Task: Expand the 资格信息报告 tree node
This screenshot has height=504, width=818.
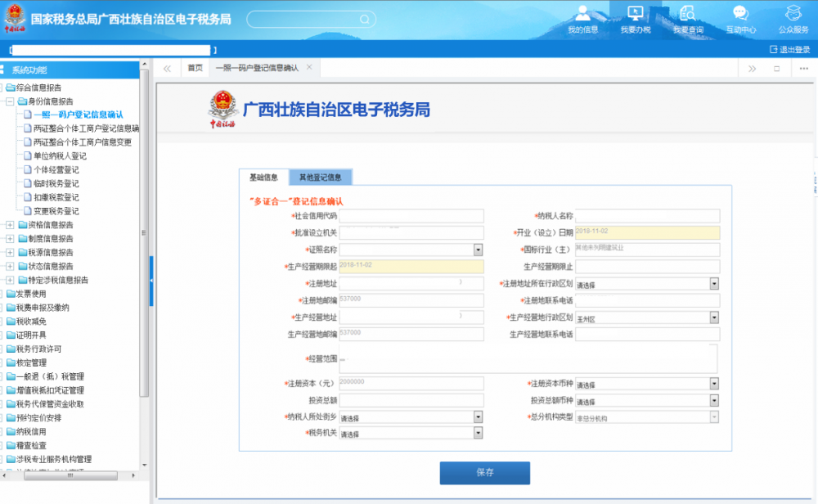Action: 11,225
